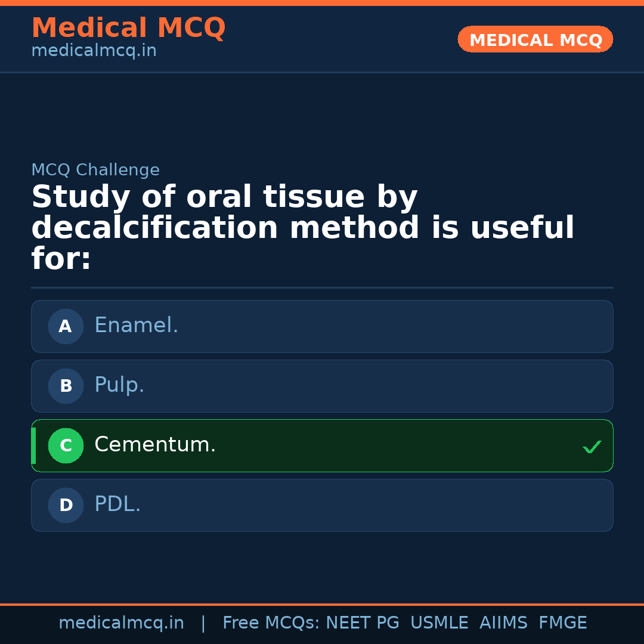Select option D PDL
644x644 pixels.
322,505
